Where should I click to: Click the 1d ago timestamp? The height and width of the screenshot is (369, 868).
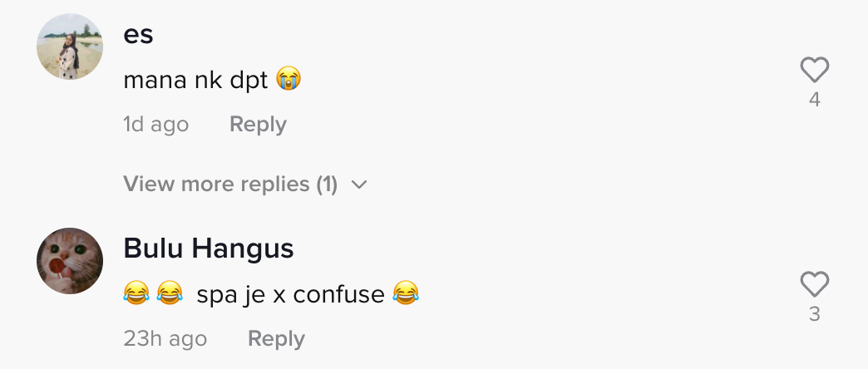coord(155,125)
